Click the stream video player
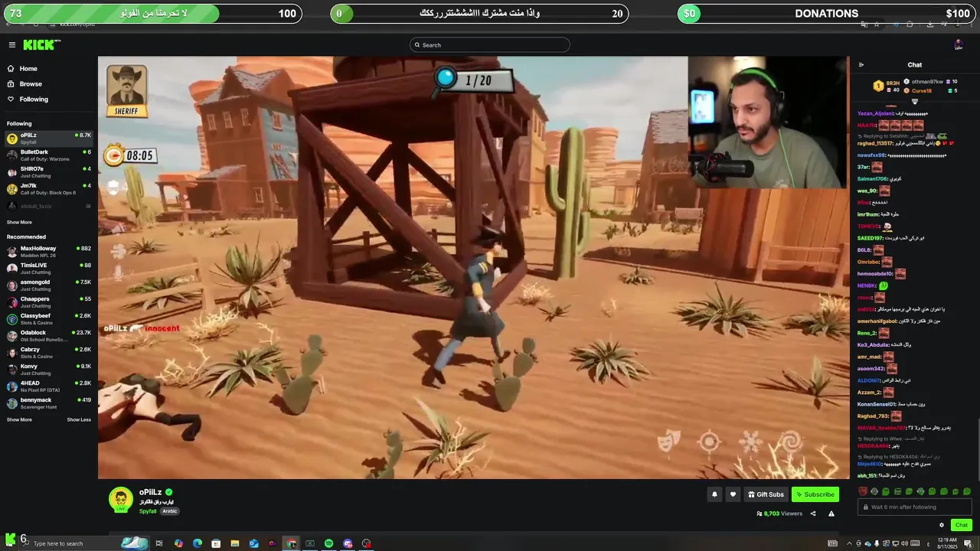This screenshot has height=551, width=980. 473,268
